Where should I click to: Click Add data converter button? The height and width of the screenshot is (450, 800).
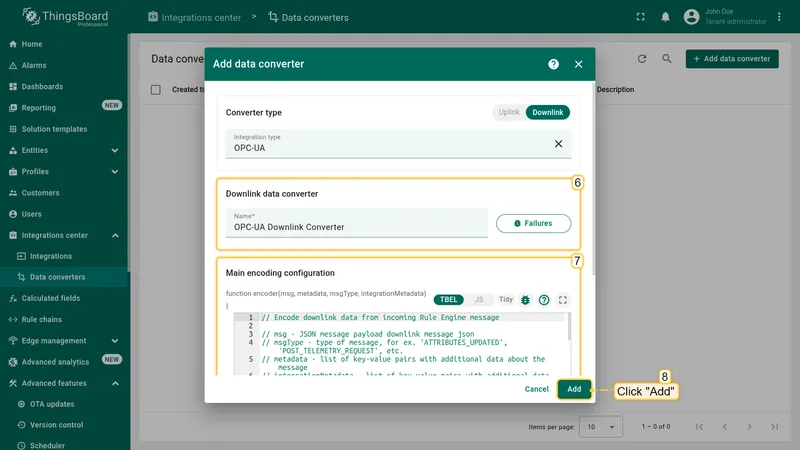point(732,59)
